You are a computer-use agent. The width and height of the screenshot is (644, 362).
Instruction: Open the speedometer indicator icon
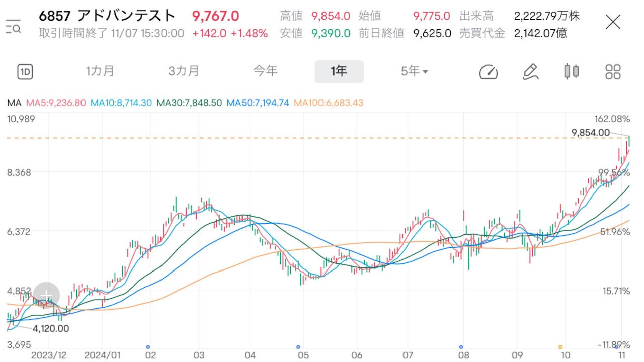[488, 72]
